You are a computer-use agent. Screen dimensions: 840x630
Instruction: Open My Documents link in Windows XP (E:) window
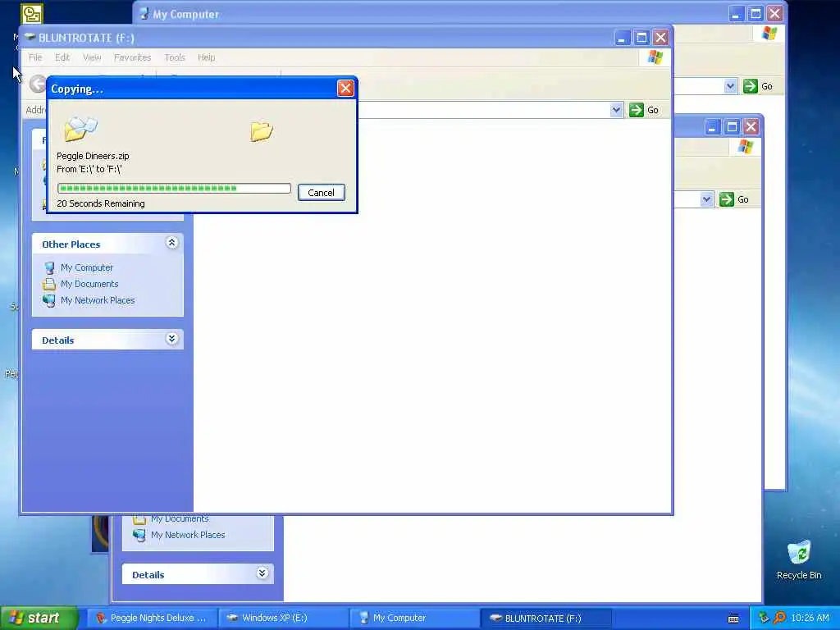tap(180, 518)
